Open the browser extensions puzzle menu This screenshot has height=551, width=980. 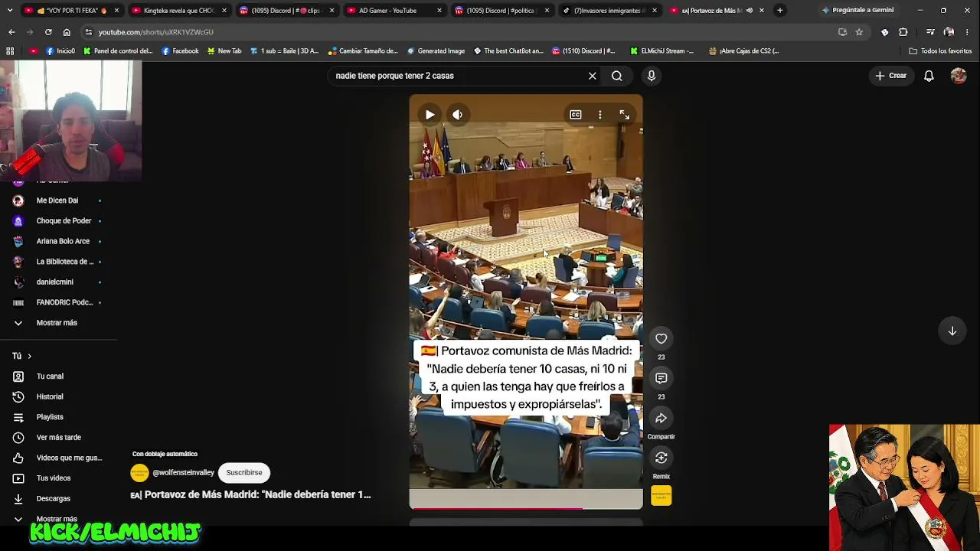pos(903,32)
